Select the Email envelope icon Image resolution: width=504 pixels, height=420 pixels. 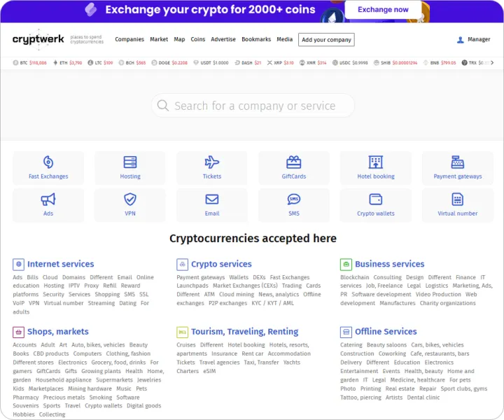(212, 199)
